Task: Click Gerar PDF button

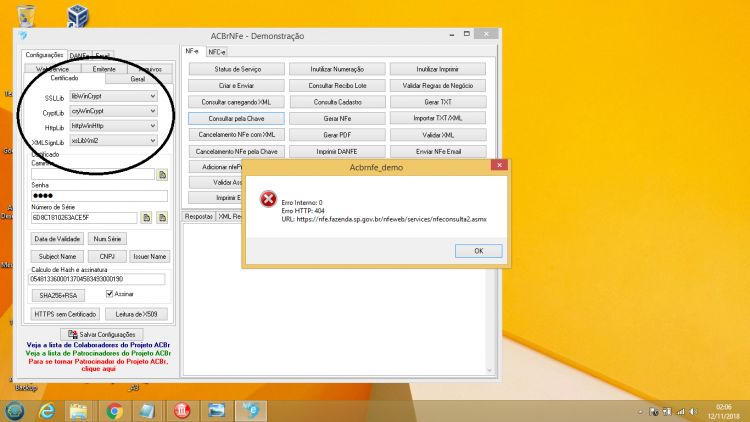Action: click(337, 135)
